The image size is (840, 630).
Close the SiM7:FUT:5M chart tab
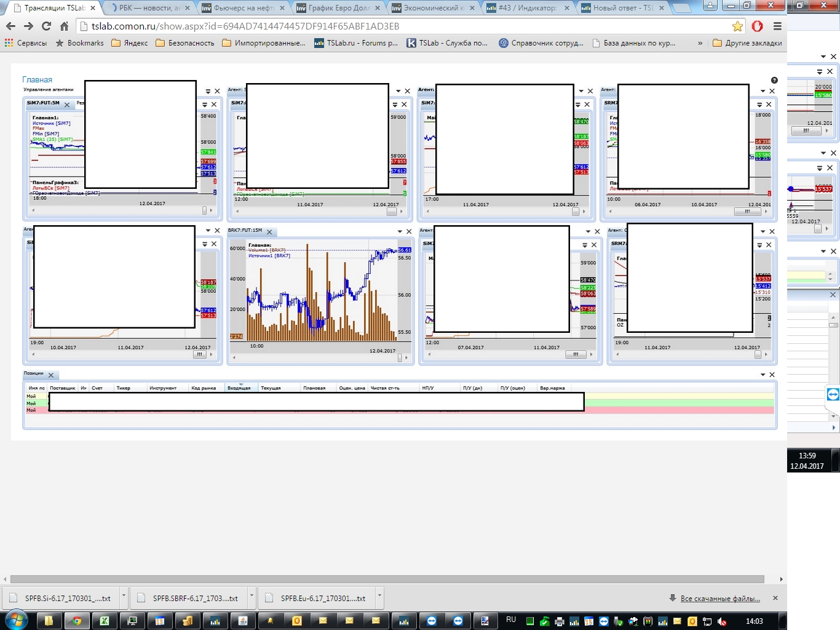pos(67,105)
